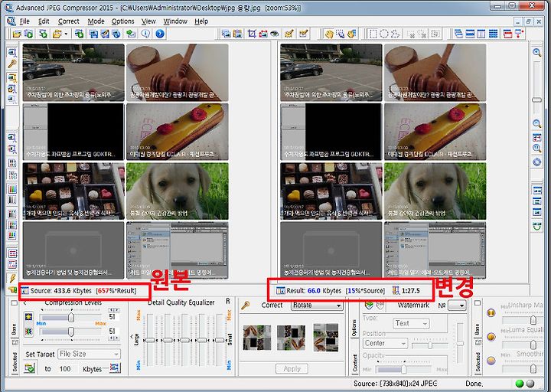Adjust the last Detail Quality Equalizer slider

[220, 340]
